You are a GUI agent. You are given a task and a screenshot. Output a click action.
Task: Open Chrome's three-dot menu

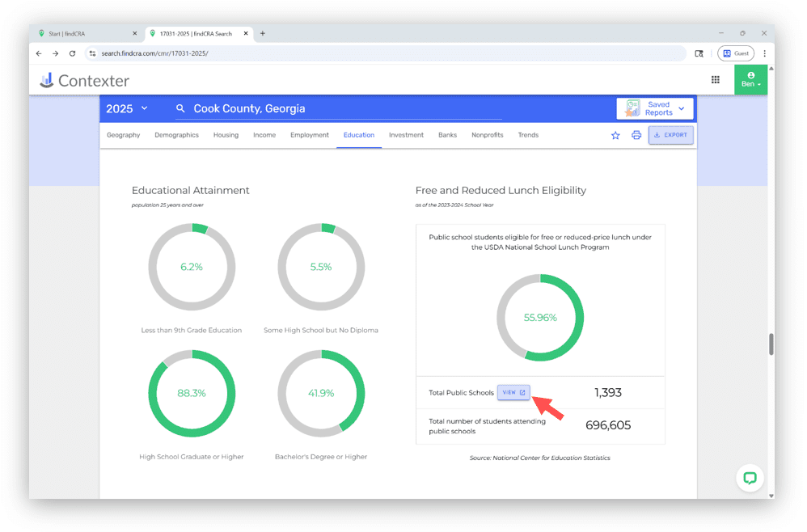click(x=764, y=53)
